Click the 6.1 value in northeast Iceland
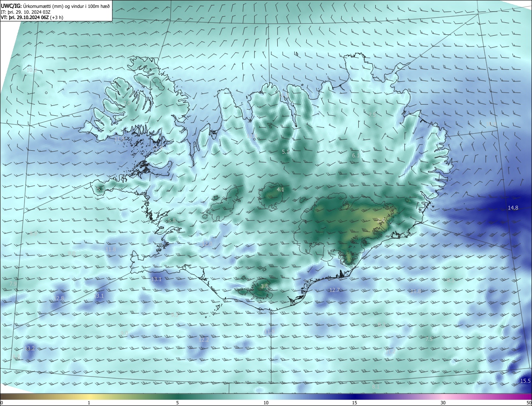The width and height of the screenshot is (532, 406). coord(356,155)
